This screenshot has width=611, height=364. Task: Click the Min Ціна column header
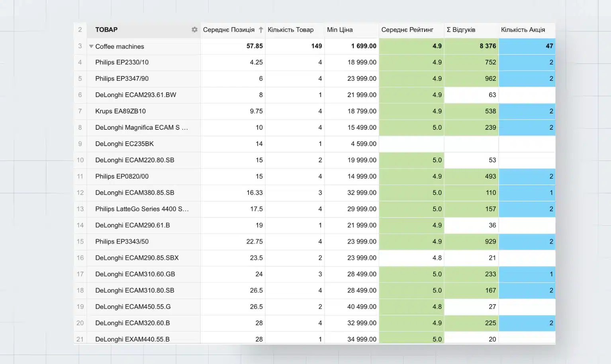click(x=340, y=30)
